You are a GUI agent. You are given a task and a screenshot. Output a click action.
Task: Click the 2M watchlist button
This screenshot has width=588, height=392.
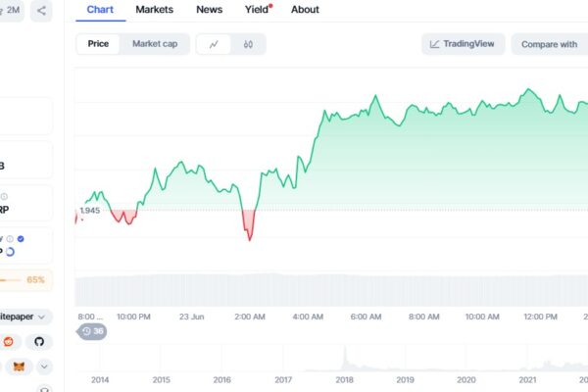11,10
